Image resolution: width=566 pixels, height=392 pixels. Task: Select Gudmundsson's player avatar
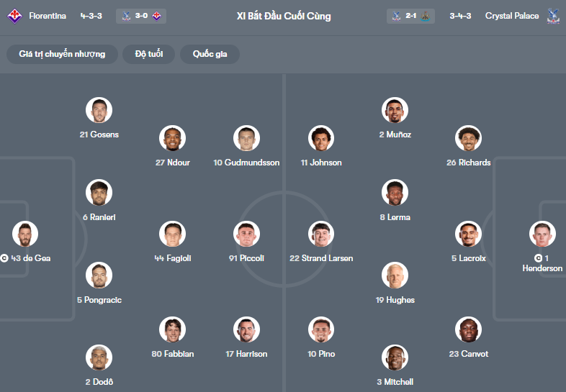pos(246,139)
